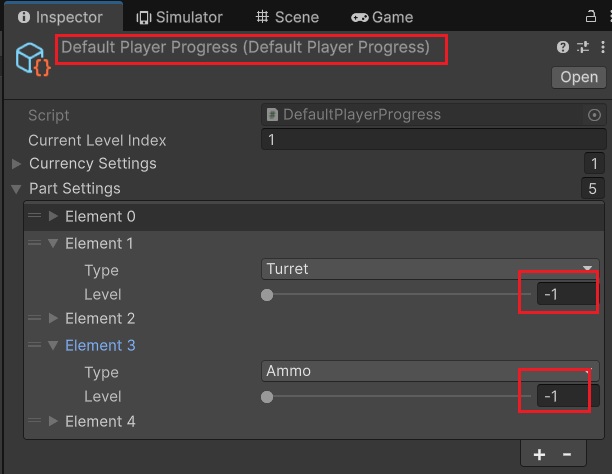Collapse the Part Settings foldout

click(16, 189)
